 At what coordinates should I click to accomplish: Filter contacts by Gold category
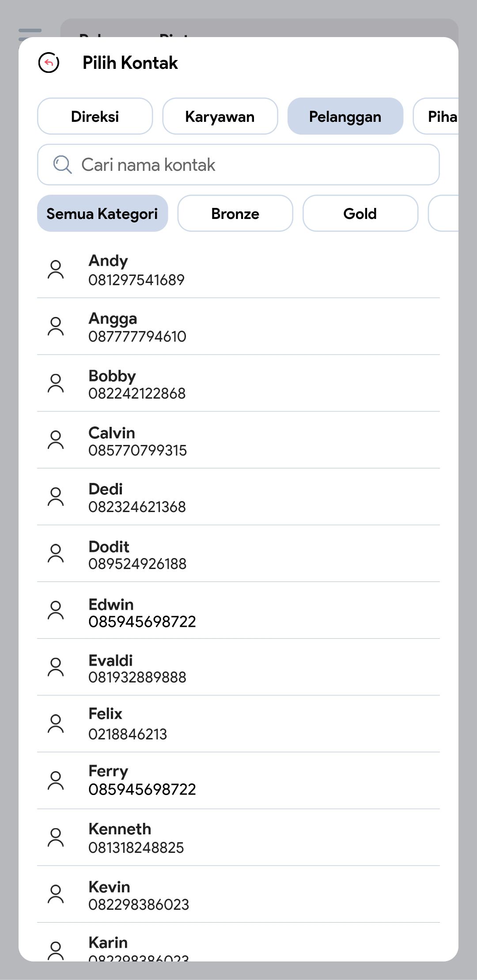[x=360, y=214]
